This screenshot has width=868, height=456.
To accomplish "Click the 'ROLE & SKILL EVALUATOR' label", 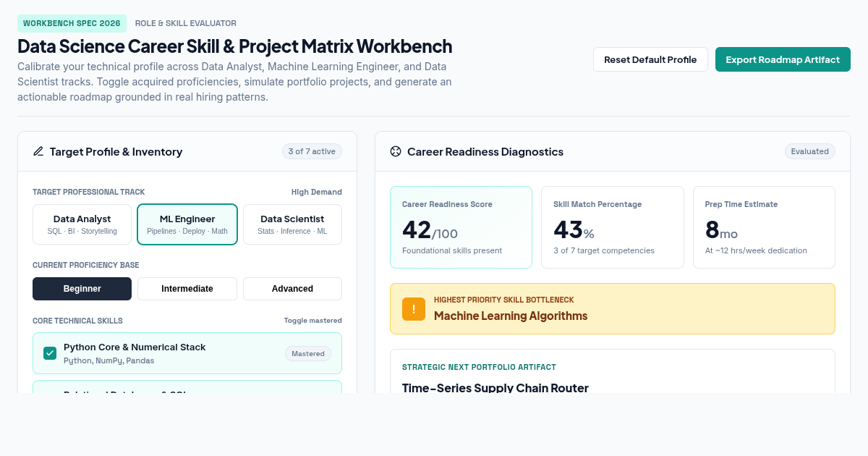I will pos(186,23).
